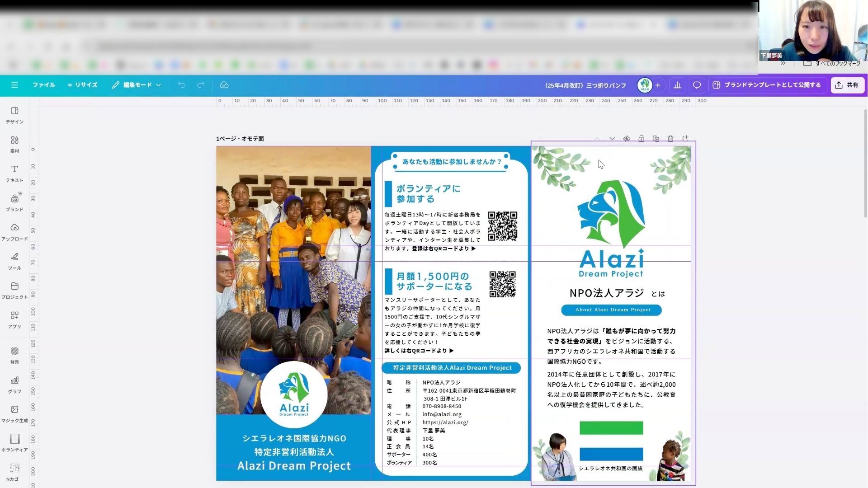Open the analytics chart icon

(677, 85)
